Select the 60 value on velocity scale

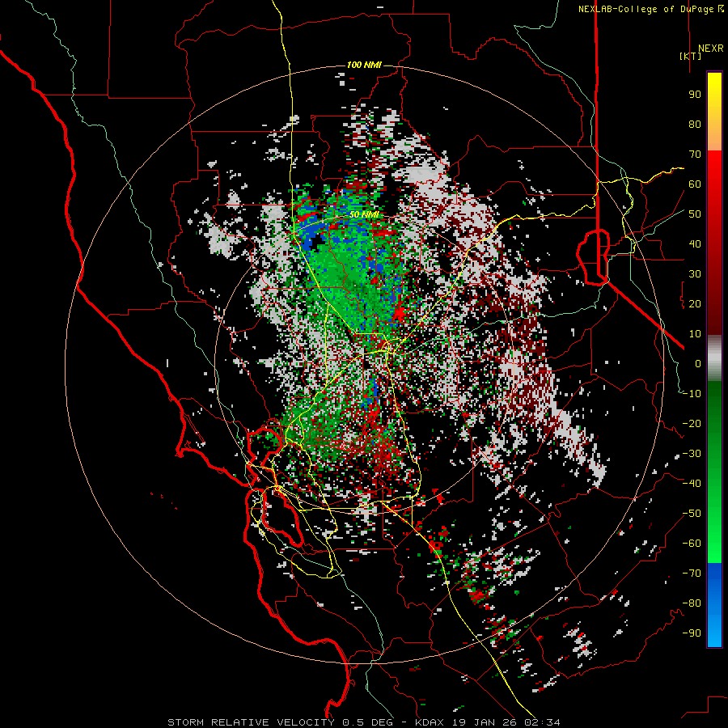pyautogui.click(x=695, y=184)
